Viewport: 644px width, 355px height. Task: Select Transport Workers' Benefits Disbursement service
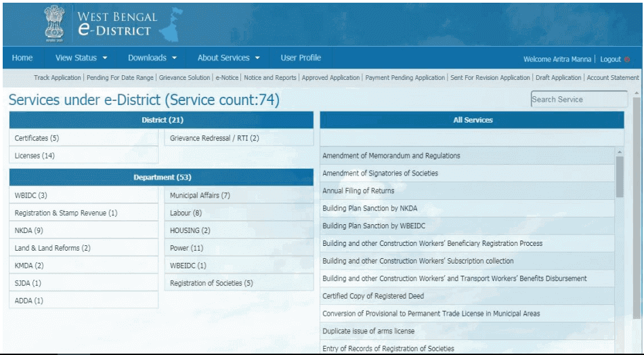click(467, 278)
